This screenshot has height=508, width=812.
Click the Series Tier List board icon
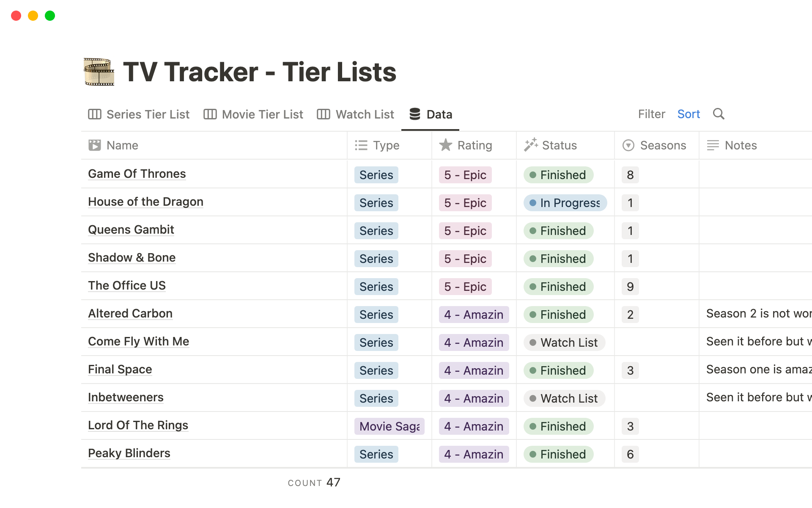95,114
